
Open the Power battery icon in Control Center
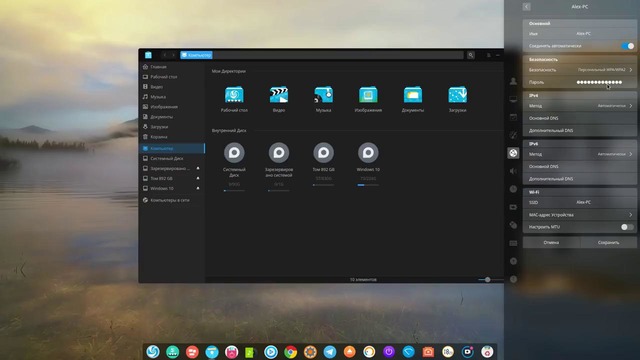513,207
